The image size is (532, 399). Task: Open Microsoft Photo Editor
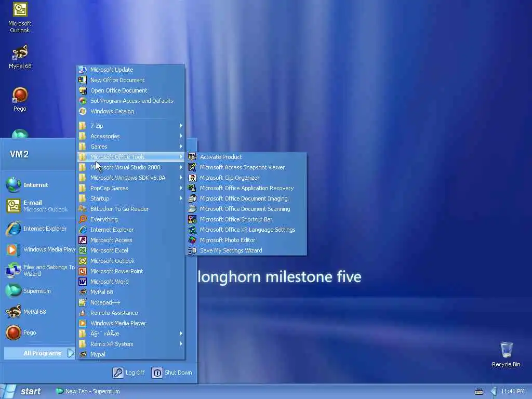(247, 240)
